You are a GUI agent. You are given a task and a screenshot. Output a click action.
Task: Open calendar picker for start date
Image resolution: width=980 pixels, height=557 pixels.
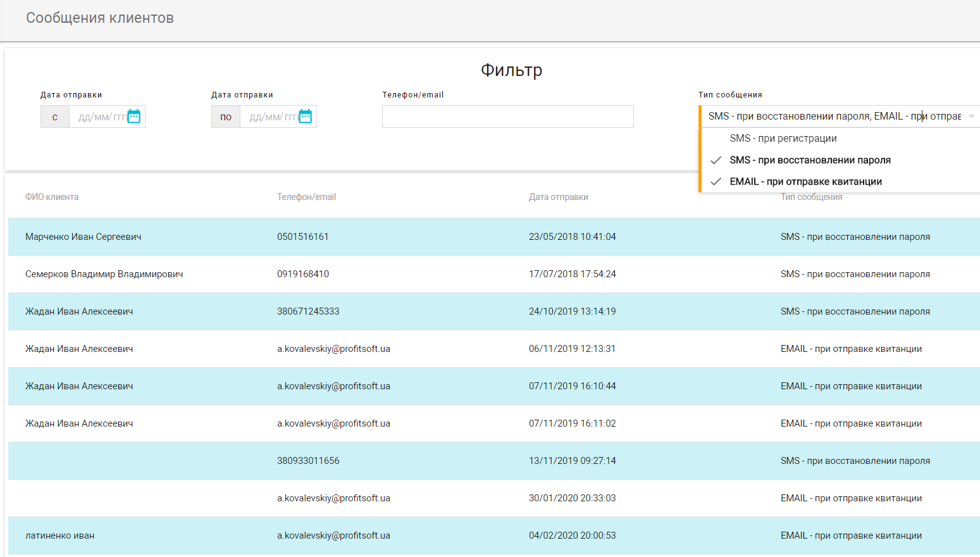tap(133, 116)
